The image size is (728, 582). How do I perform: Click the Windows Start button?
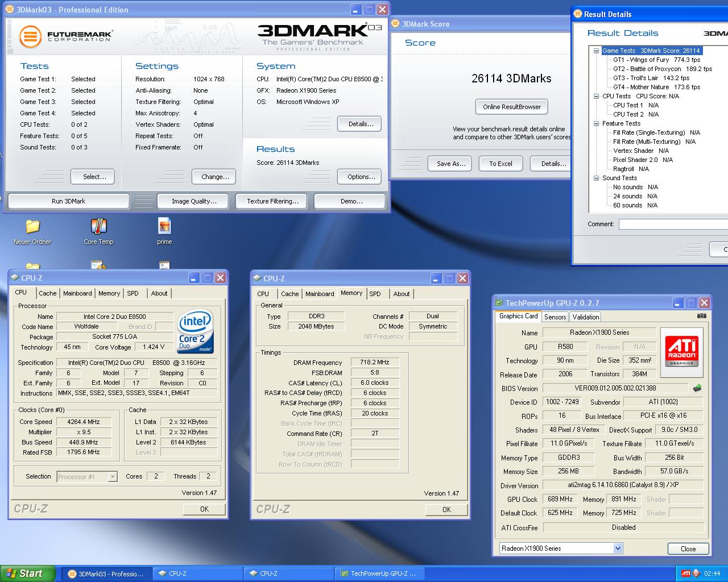pos(28,573)
